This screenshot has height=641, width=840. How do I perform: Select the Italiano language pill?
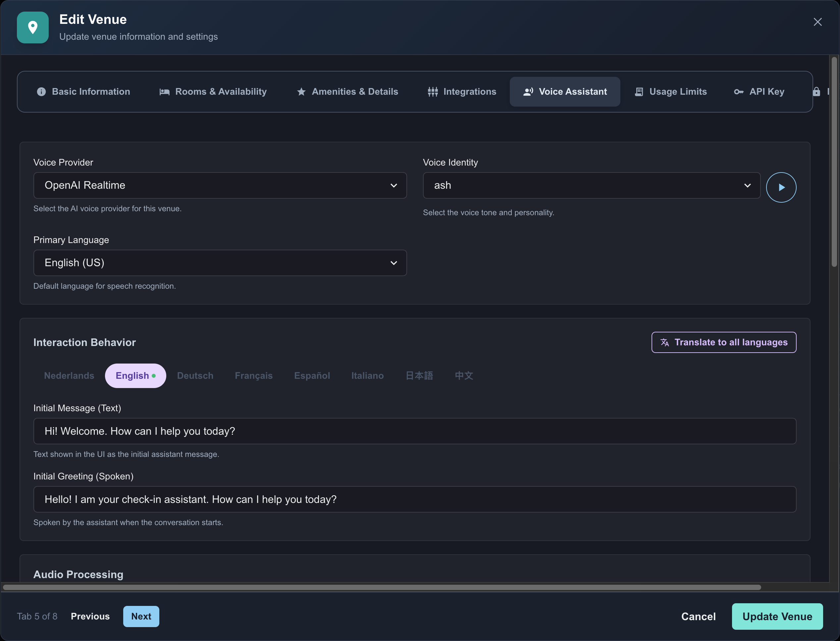pyautogui.click(x=368, y=376)
